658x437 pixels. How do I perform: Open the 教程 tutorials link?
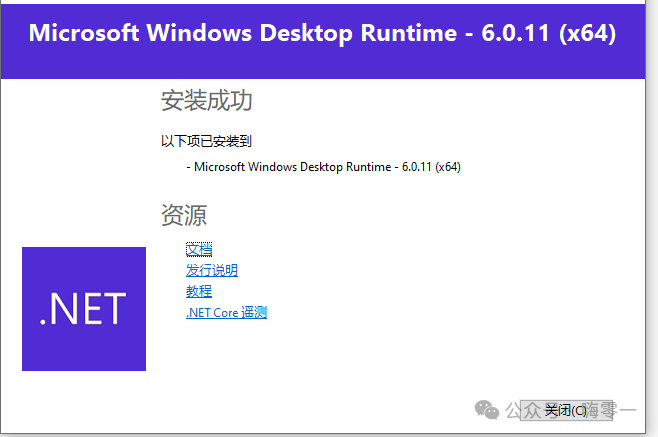[x=199, y=291]
